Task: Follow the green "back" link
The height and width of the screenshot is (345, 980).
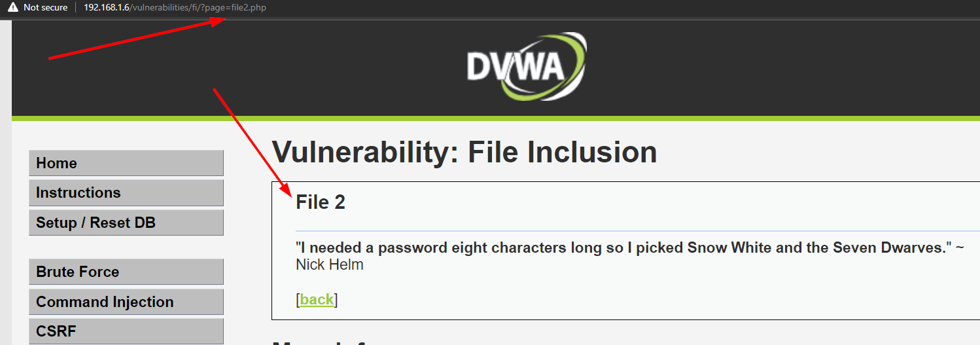Action: pos(317,299)
